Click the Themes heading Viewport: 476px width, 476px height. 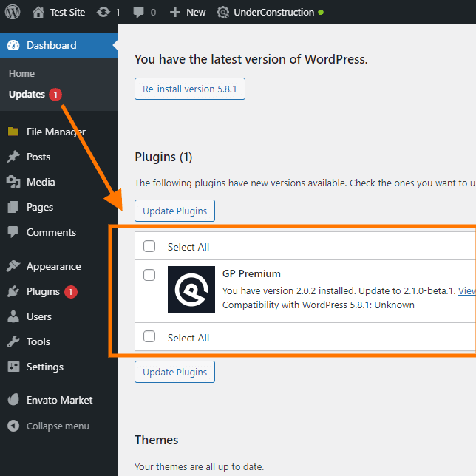point(157,440)
